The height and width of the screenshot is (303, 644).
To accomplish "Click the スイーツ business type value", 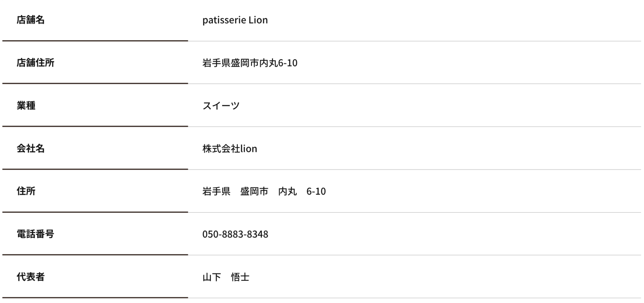I will click(221, 106).
